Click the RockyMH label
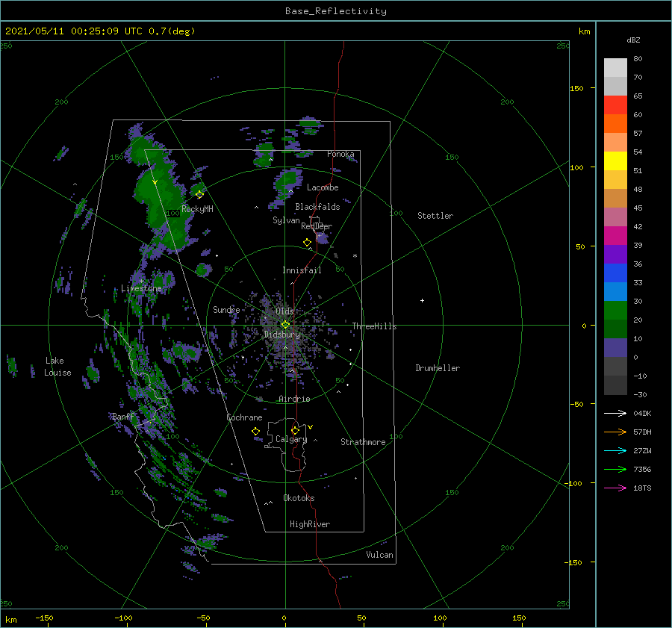The height and width of the screenshot is (628, 672). coord(197,209)
